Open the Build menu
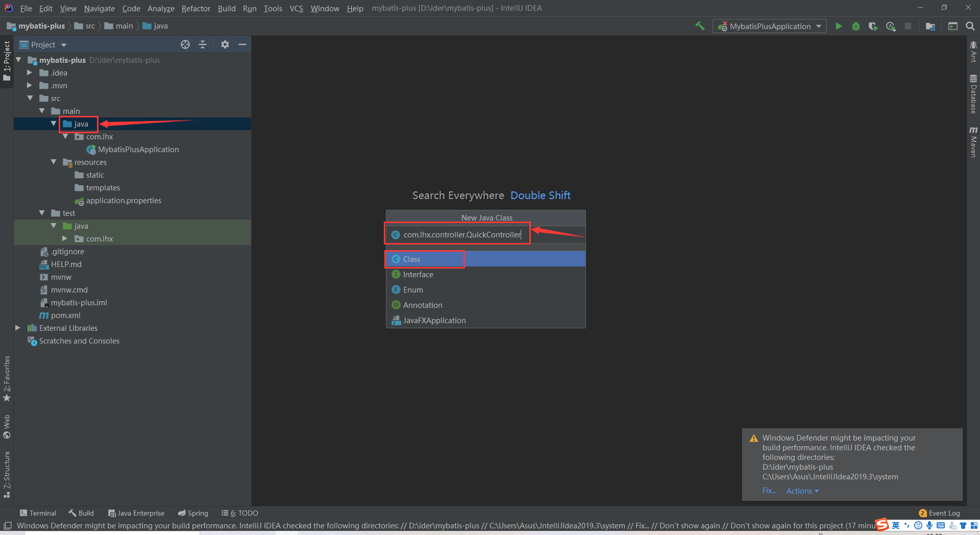980x535 pixels. 227,8
